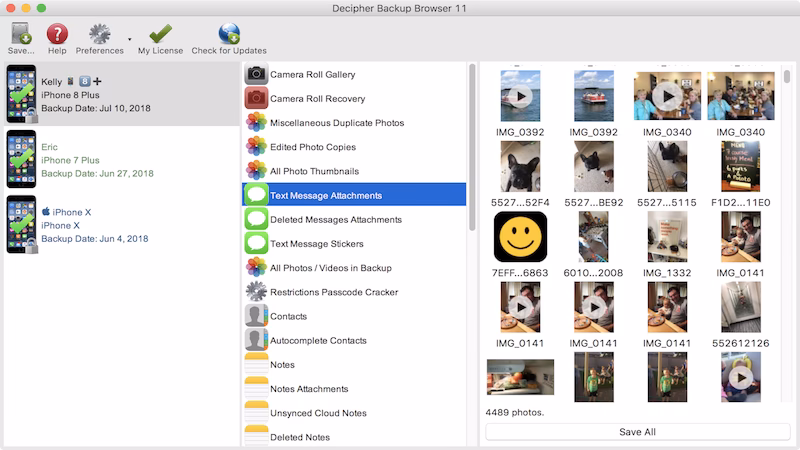
Task: Open the 5527...5115 photo thumbnail
Action: [x=667, y=166]
